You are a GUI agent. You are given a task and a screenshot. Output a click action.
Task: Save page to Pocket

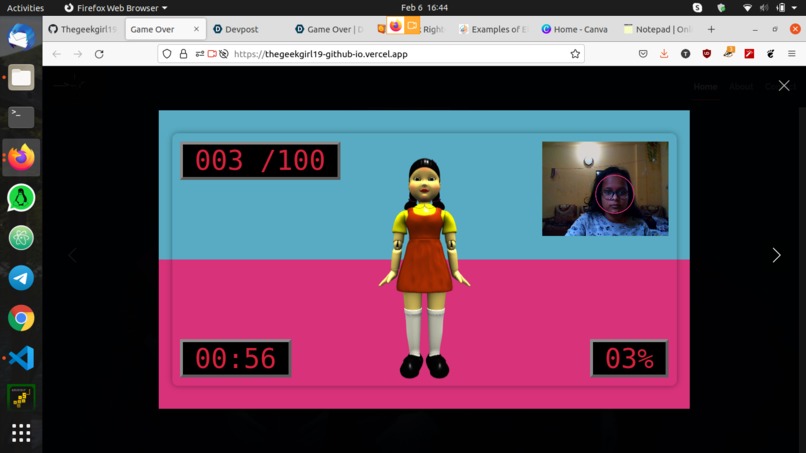tap(643, 54)
